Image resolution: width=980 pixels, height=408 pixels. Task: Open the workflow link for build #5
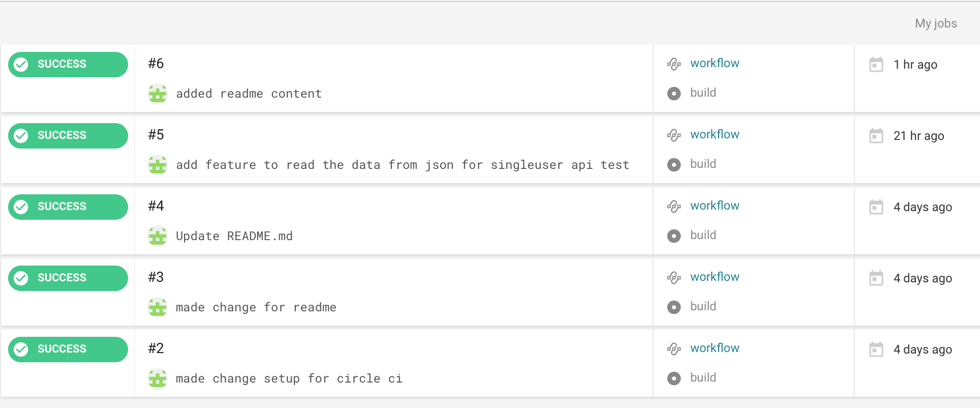coord(714,135)
